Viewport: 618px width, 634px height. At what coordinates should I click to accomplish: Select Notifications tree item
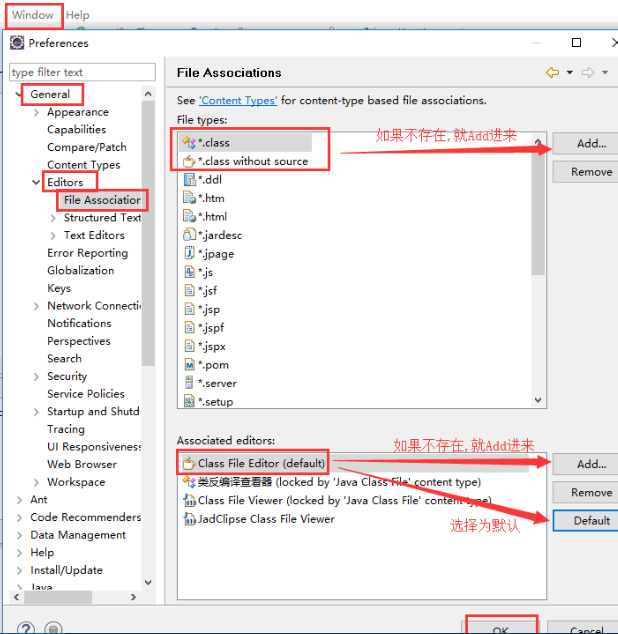click(79, 323)
